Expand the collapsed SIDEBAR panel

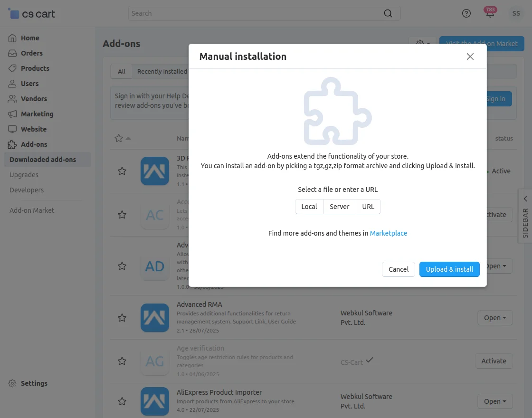[525, 216]
